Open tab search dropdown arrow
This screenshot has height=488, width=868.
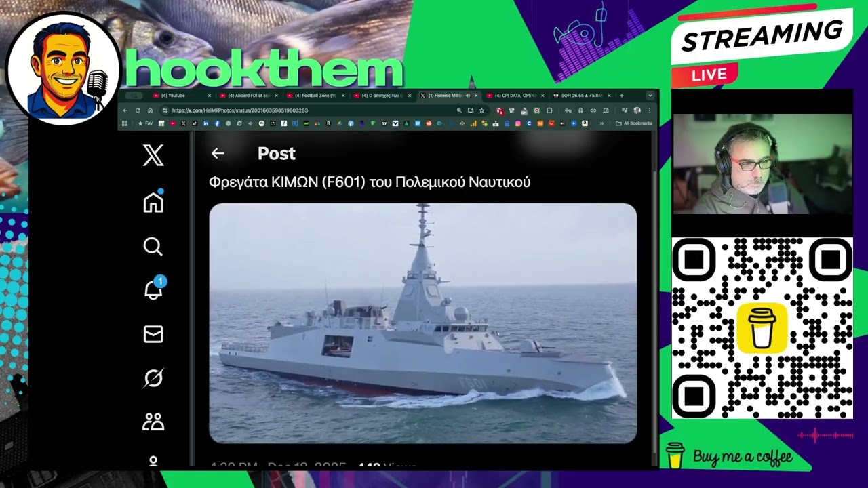[650, 96]
